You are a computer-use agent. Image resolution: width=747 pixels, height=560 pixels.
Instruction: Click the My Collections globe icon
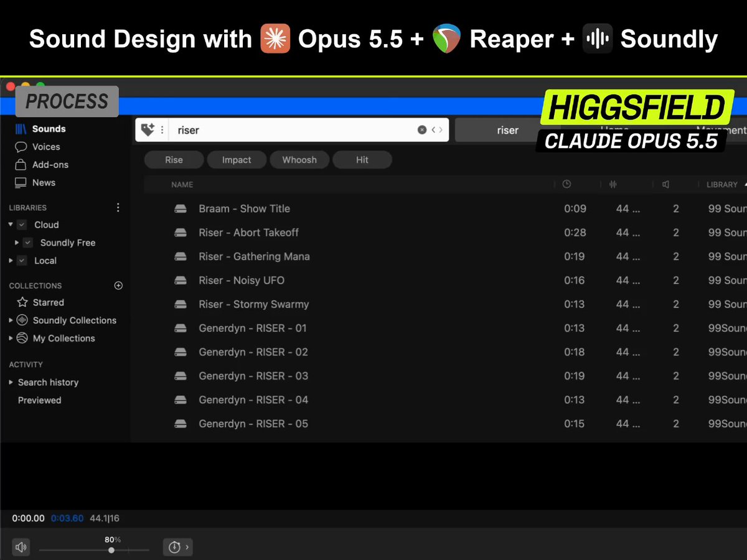[x=22, y=338]
